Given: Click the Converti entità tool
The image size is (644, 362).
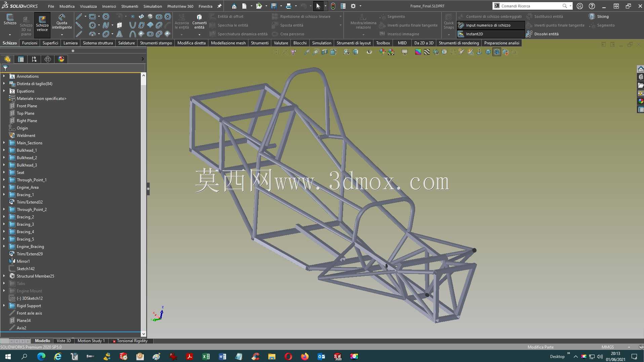Looking at the screenshot, I should coord(199,22).
